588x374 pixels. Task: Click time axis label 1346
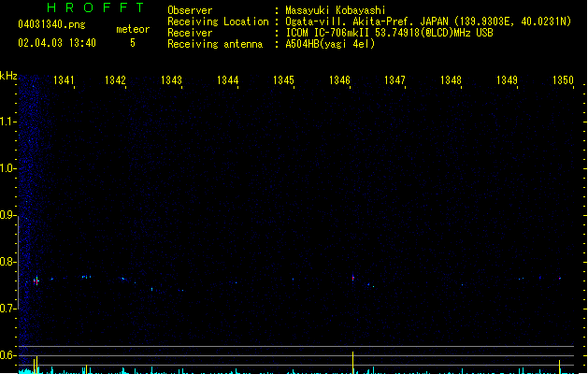coord(339,80)
